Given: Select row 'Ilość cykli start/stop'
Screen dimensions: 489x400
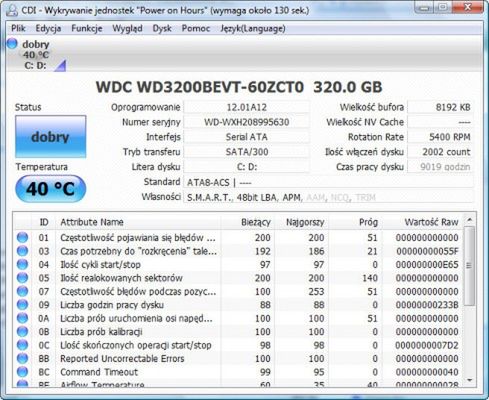Looking at the screenshot, I should (x=238, y=264).
